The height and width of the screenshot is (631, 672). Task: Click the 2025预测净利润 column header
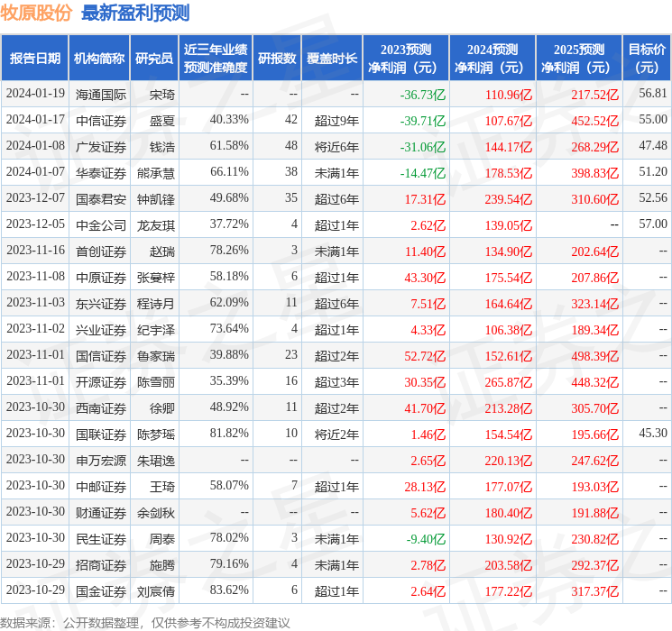point(579,59)
